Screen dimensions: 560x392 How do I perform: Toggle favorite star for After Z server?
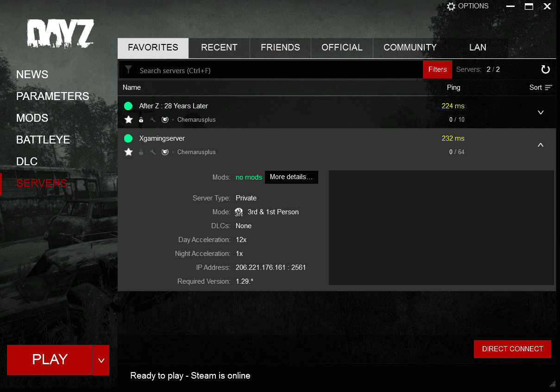(x=128, y=119)
